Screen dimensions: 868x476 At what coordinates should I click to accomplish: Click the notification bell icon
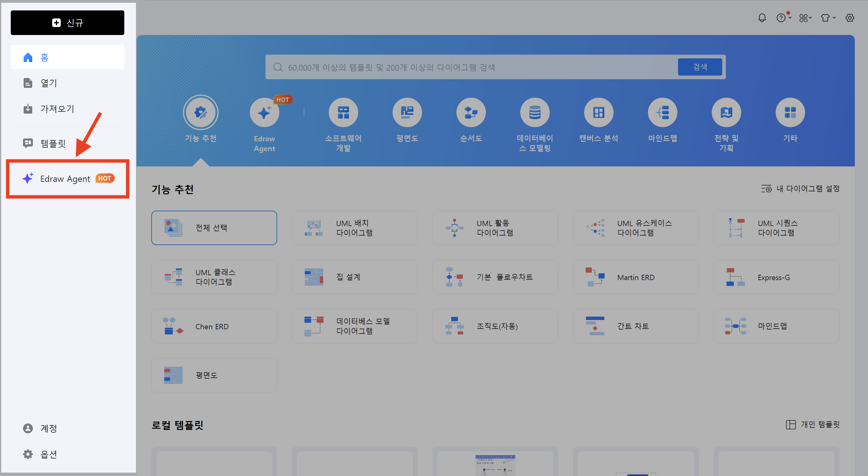(x=762, y=18)
